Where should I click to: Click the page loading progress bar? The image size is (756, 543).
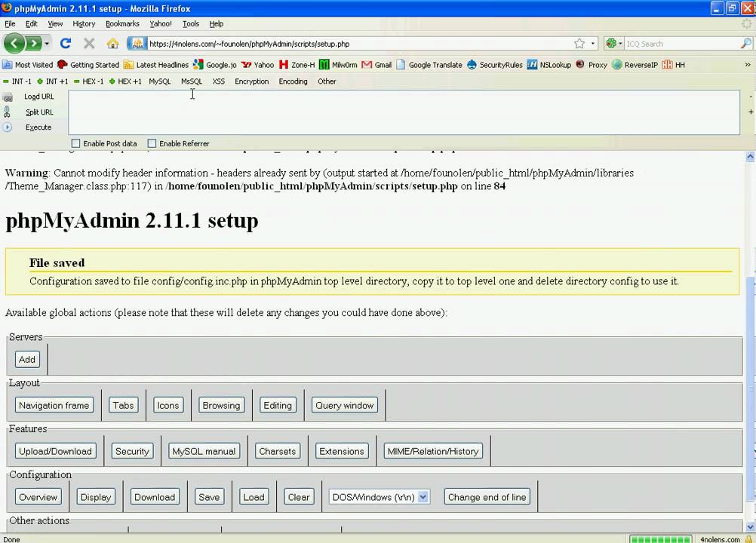click(x=660, y=539)
